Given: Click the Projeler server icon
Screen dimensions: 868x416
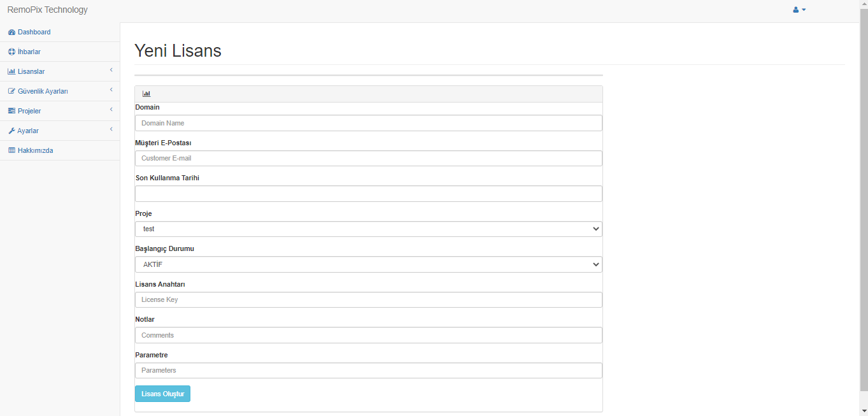Looking at the screenshot, I should point(11,111).
